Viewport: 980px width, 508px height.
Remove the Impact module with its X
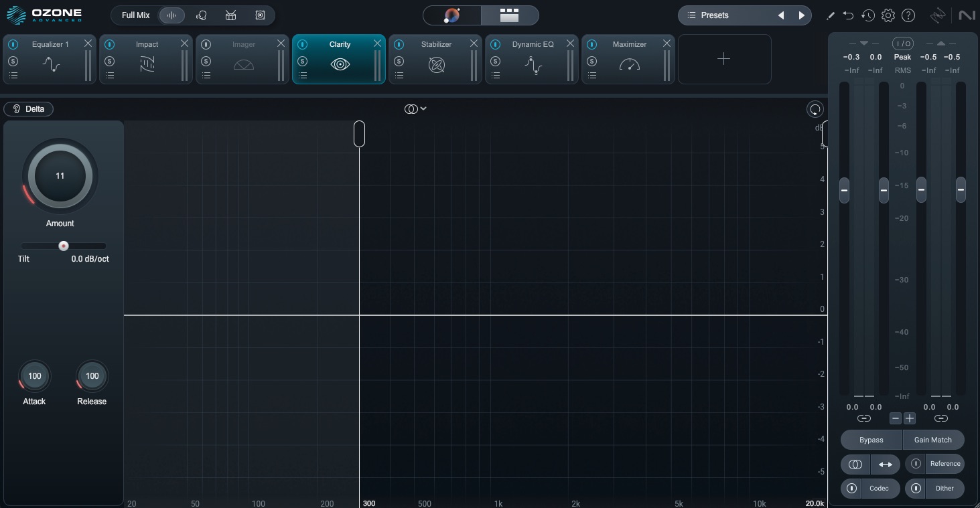coord(184,44)
